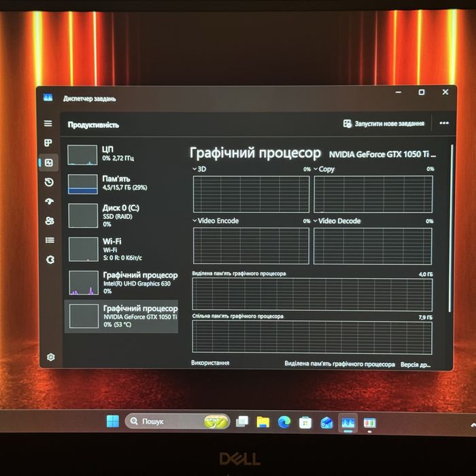Click the dedicated GPU memory graph
Screen dimensions: 476x476
(312, 294)
